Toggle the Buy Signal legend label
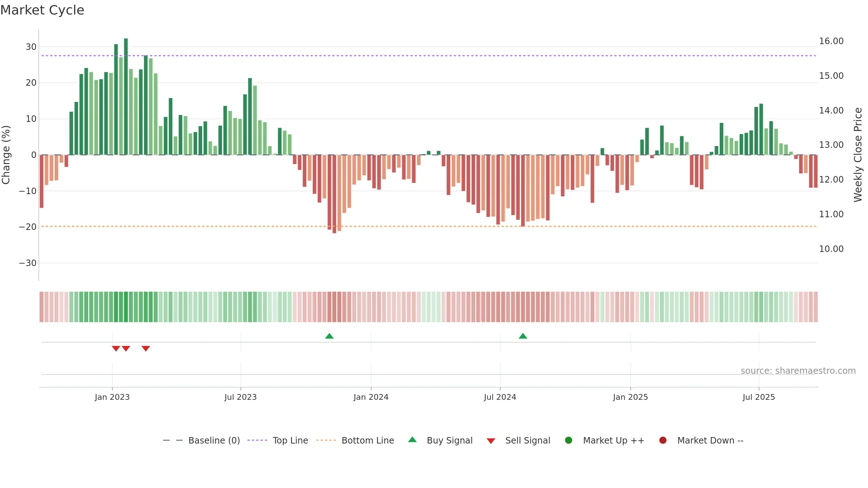The image size is (868, 488). [x=450, y=440]
